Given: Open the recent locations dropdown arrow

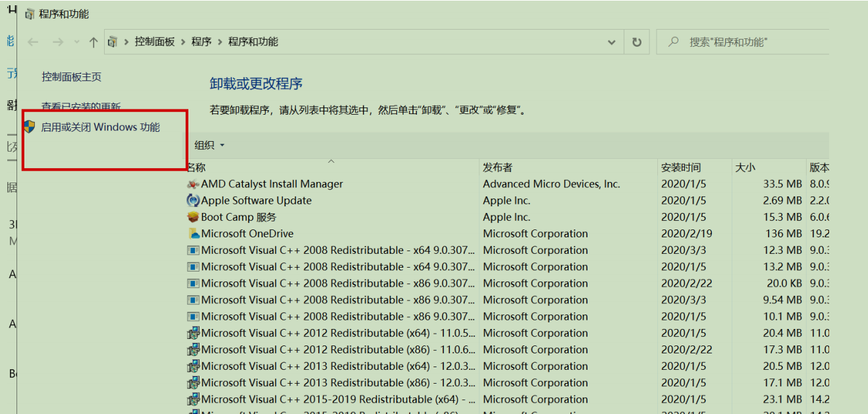Looking at the screenshot, I should coord(76,42).
